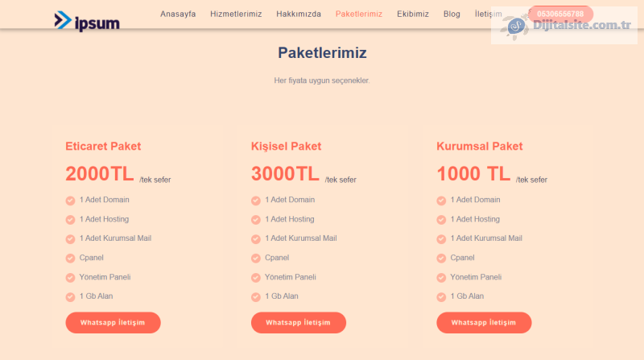Click check icon beside Kurumsal 1 Adet Kurumsal Mail
Image resolution: width=644 pixels, height=360 pixels.
(441, 239)
